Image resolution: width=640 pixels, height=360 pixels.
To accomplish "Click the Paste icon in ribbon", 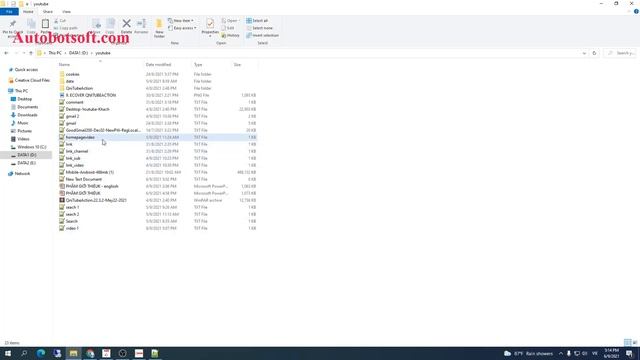I will (45, 26).
